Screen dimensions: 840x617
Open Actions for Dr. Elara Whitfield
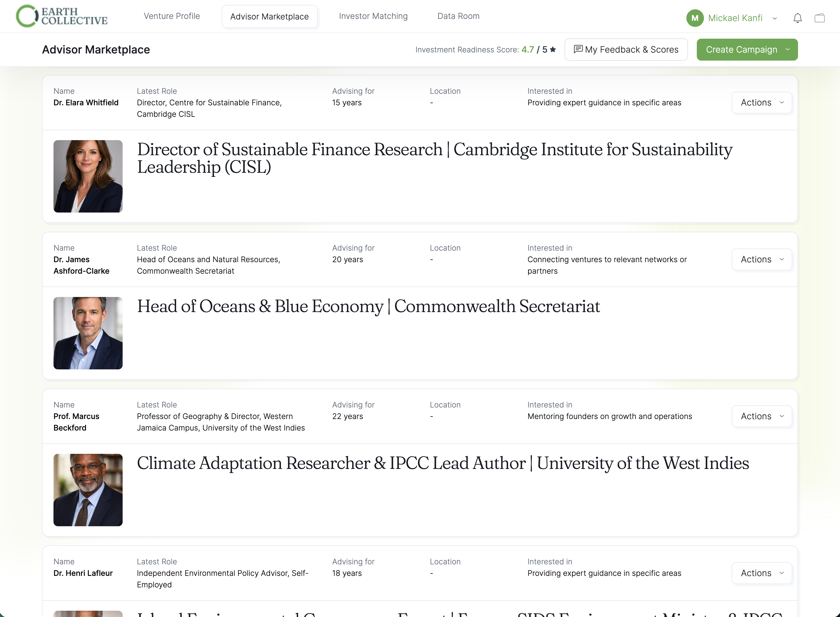tap(762, 102)
